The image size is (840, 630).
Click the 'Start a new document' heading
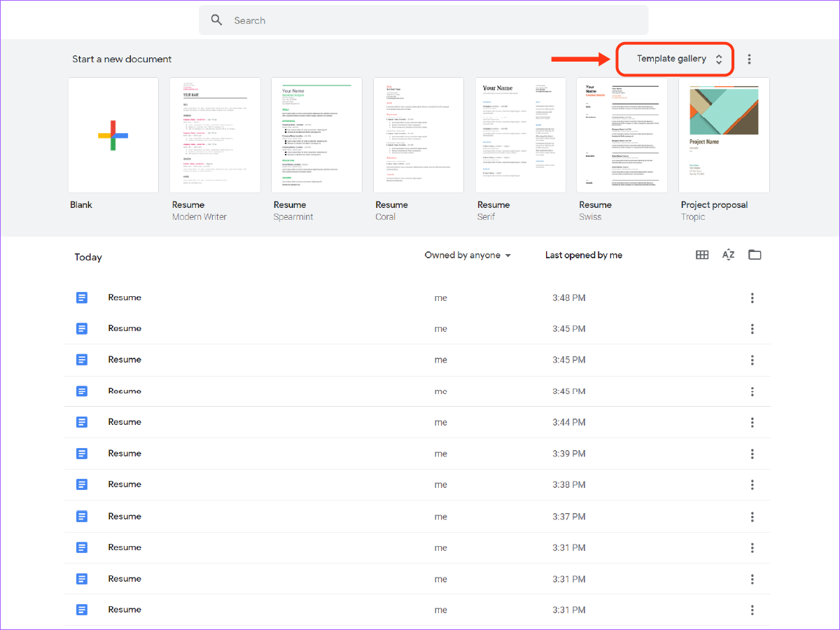tap(122, 59)
